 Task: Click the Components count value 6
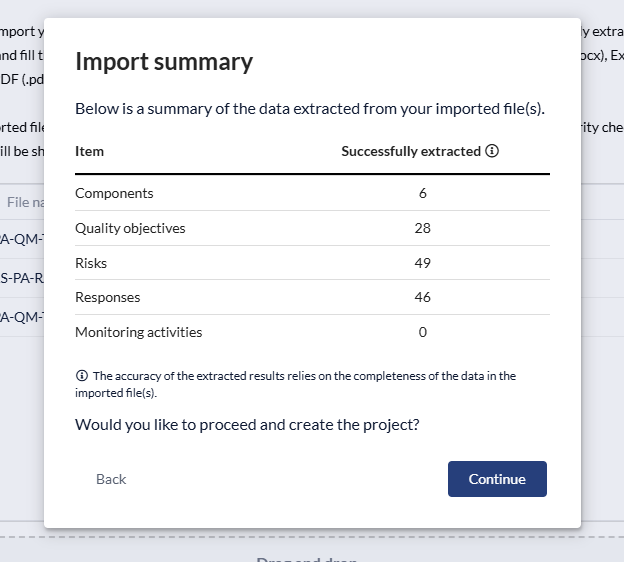pos(423,193)
